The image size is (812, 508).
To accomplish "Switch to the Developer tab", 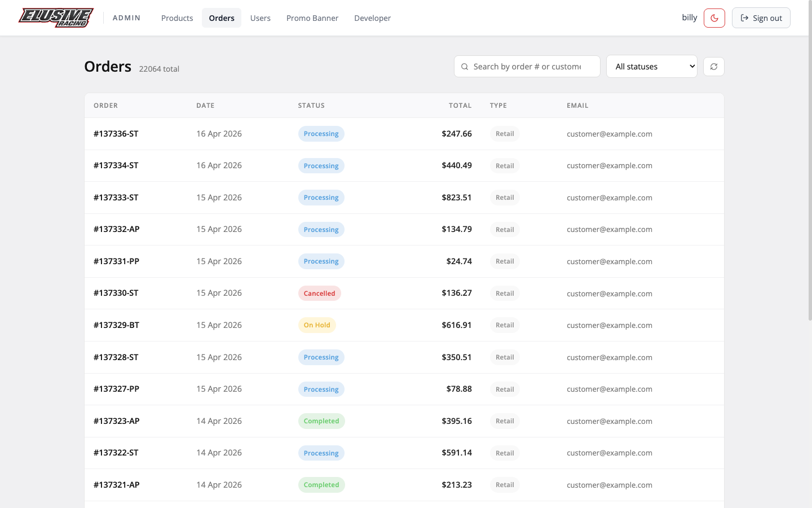I will click(x=372, y=18).
